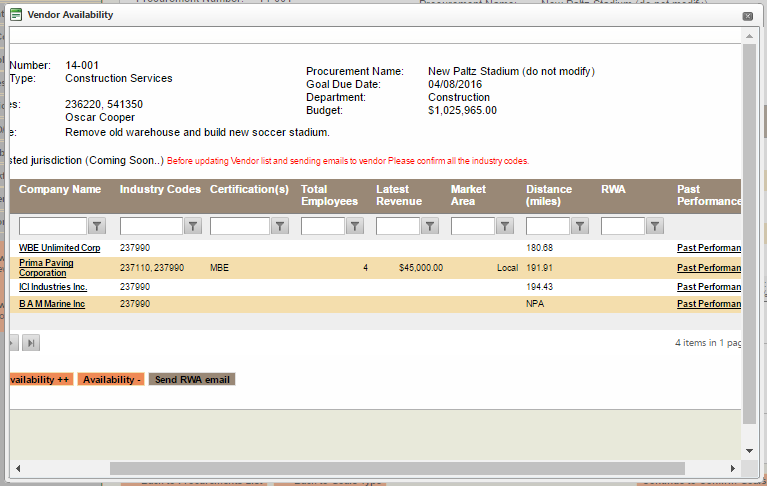This screenshot has height=486, width=767.
Task: Type in the Company Name filter field
Action: (53, 227)
